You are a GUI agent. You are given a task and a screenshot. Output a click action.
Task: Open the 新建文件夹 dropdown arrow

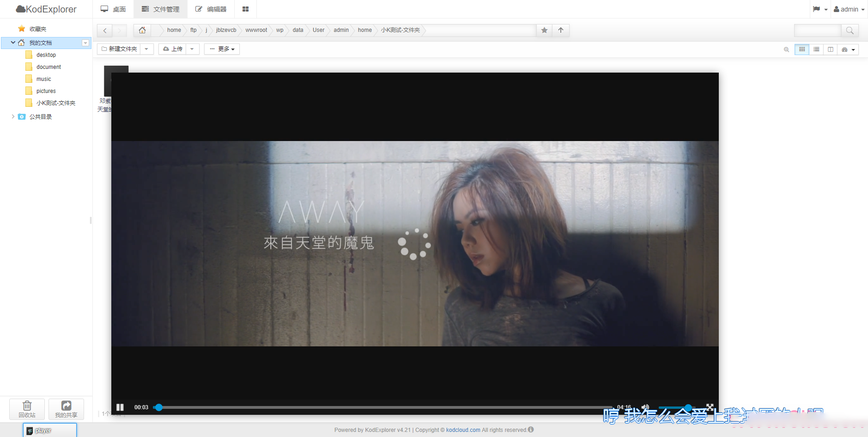point(146,49)
